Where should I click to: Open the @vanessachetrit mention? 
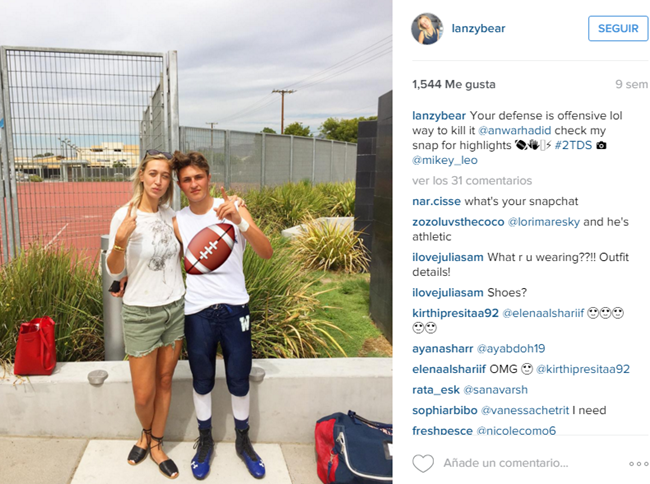[525, 410]
